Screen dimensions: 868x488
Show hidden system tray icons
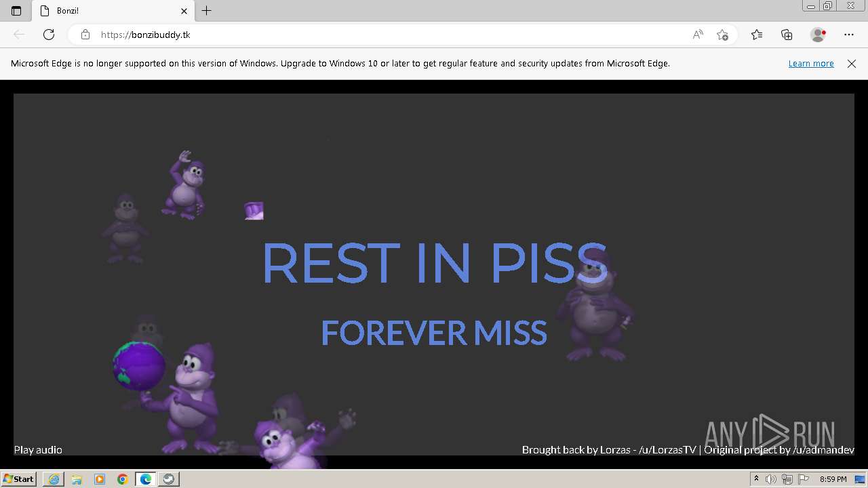click(756, 479)
